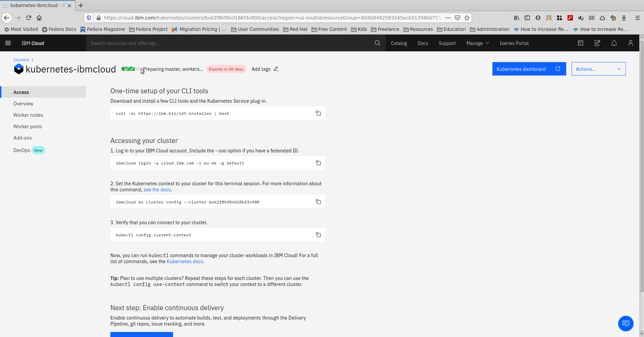644x337 pixels.
Task: Copy the ibmcloud ks cluster config command
Action: tap(318, 202)
